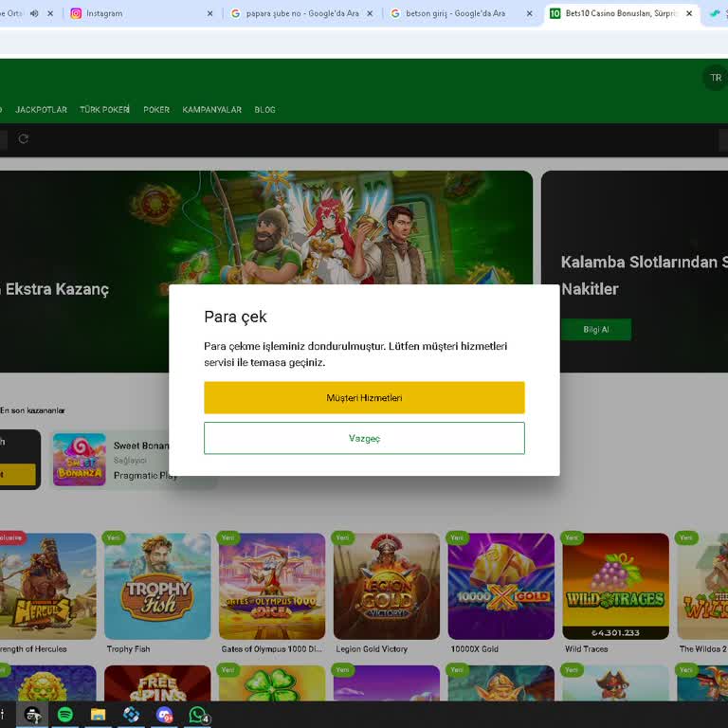The image size is (728, 728).
Task: Close the Bets10 Casino tab
Action: click(689, 13)
